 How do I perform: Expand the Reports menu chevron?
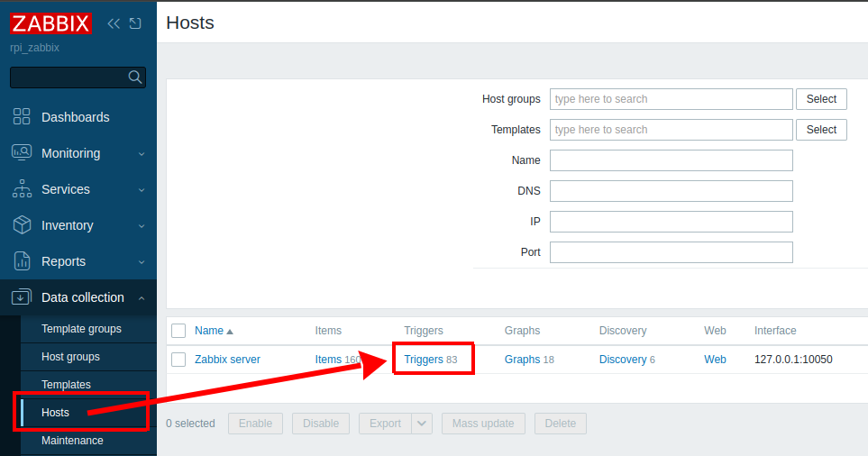click(x=142, y=261)
